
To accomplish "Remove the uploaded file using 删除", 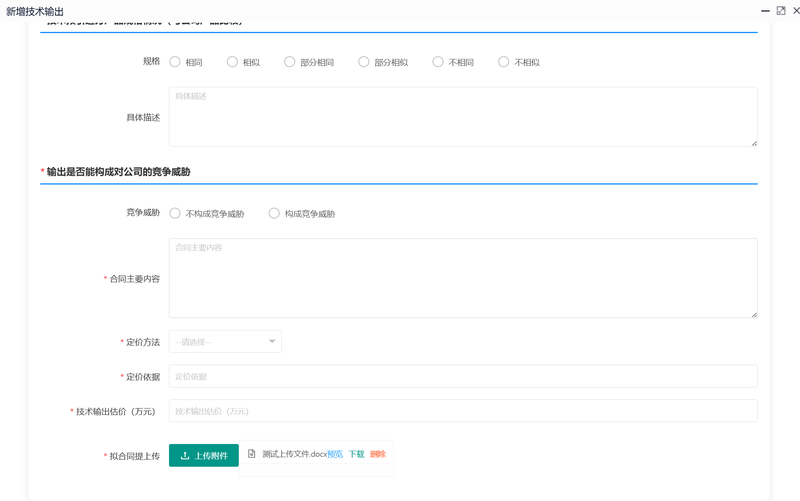I will click(377, 454).
